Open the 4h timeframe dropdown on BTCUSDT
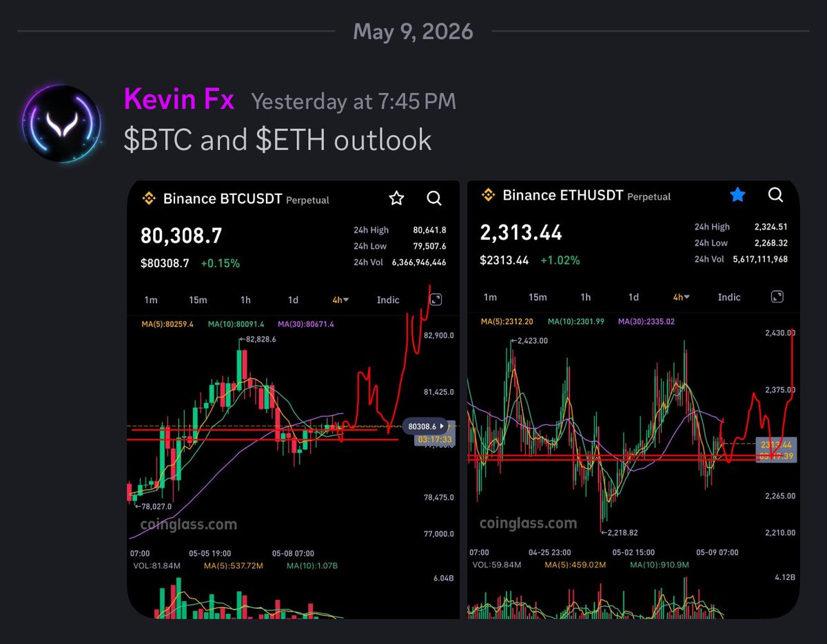Viewport: 827px width, 644px height. point(340,300)
